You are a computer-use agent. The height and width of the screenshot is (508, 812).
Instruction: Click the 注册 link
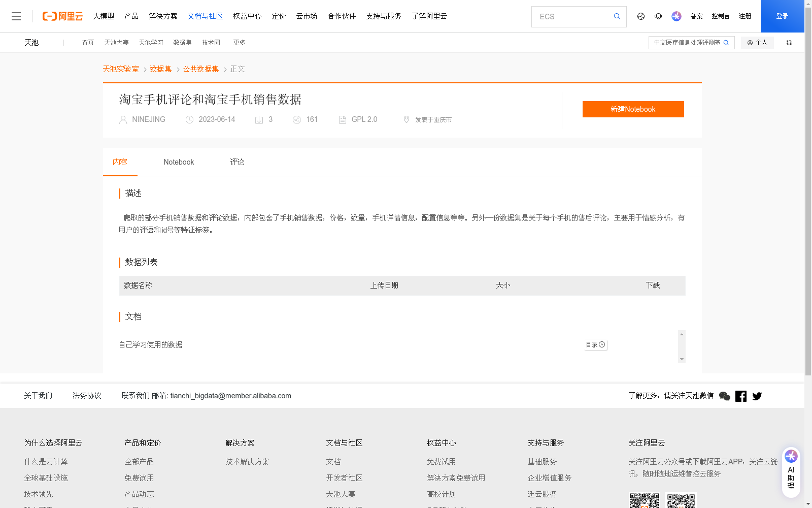click(x=745, y=16)
